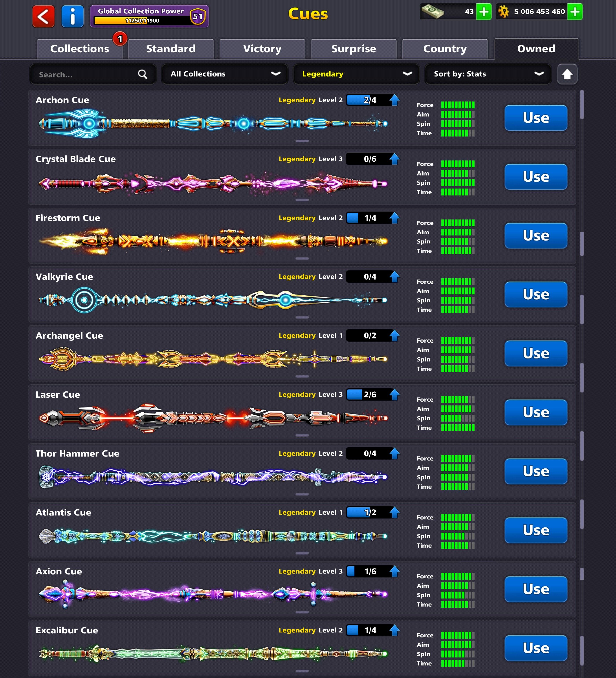The height and width of the screenshot is (678, 616).
Task: Click the search magnifier icon
Action: click(x=143, y=74)
